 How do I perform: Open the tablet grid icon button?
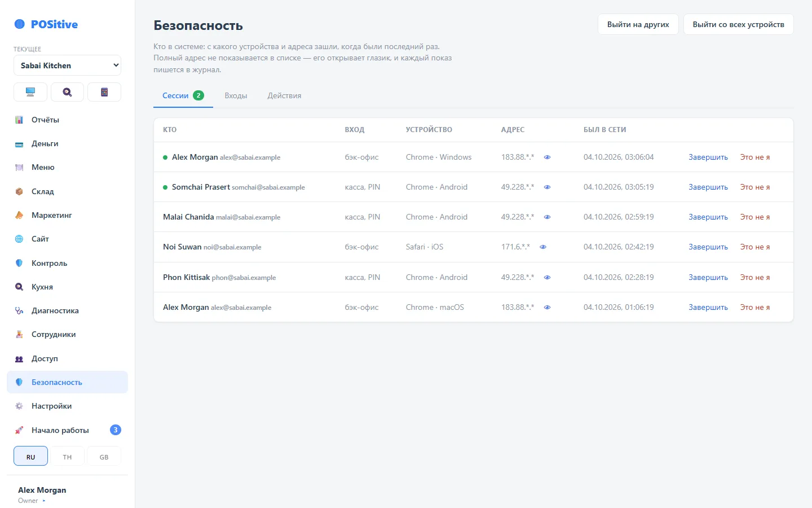point(104,92)
